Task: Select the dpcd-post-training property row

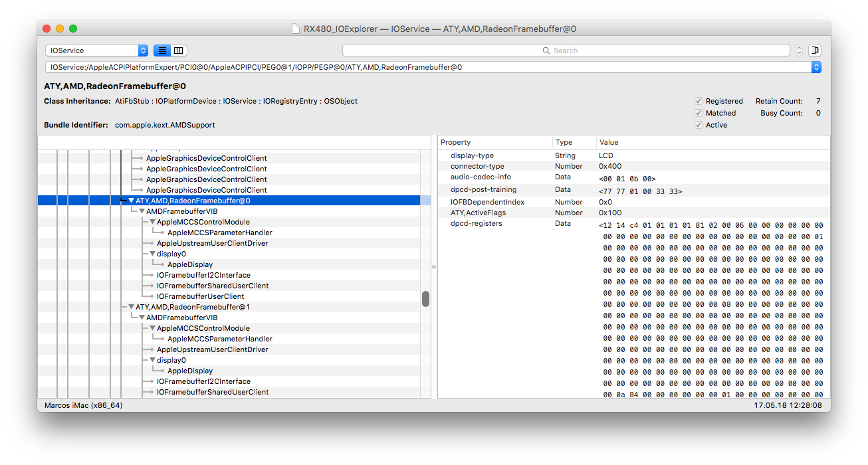Action: tap(633, 190)
